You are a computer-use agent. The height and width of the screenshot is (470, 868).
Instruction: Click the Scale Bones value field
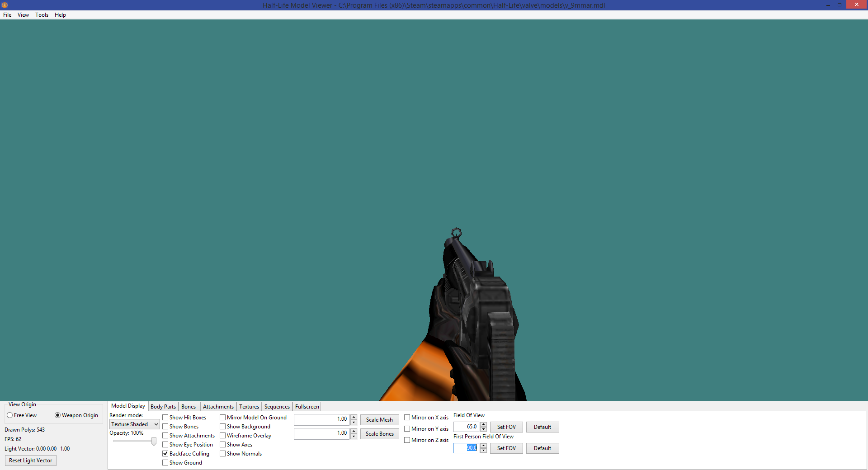(321, 433)
